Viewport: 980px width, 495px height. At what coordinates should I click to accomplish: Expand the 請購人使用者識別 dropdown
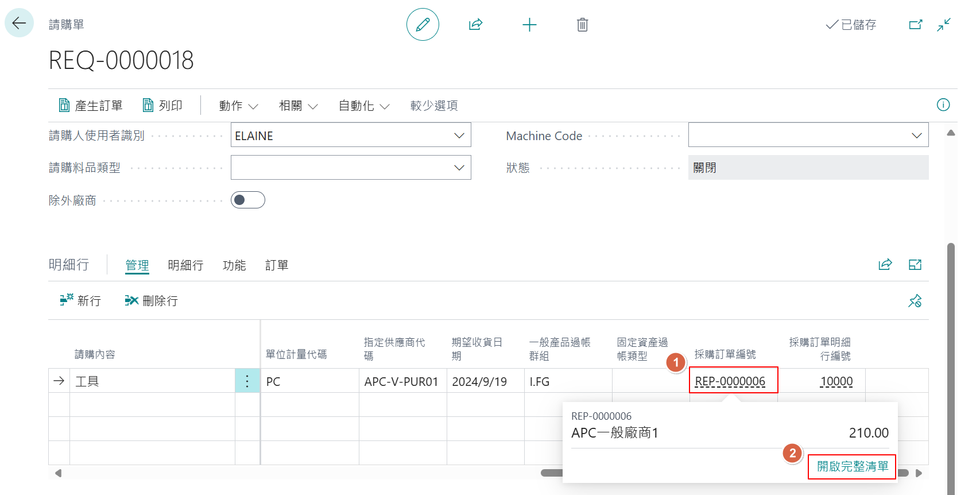[x=459, y=136]
